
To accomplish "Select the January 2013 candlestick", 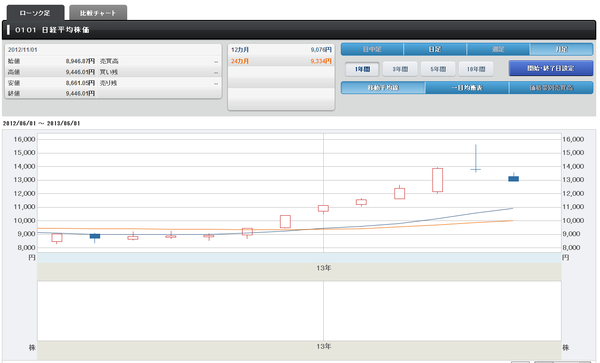I will click(323, 208).
